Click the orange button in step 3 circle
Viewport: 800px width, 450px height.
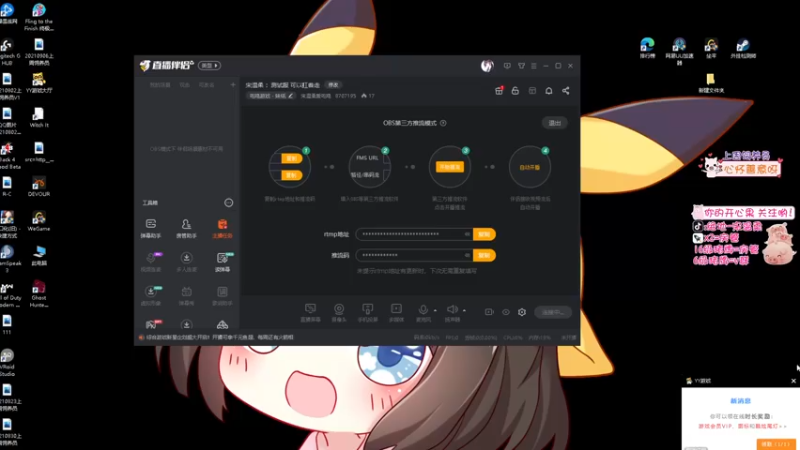(449, 167)
